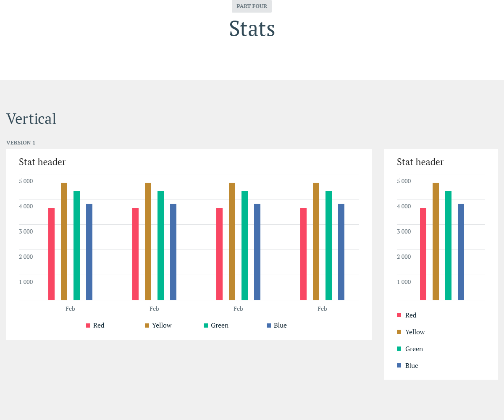Click blue bar in the wide chart's last group

coord(341,252)
